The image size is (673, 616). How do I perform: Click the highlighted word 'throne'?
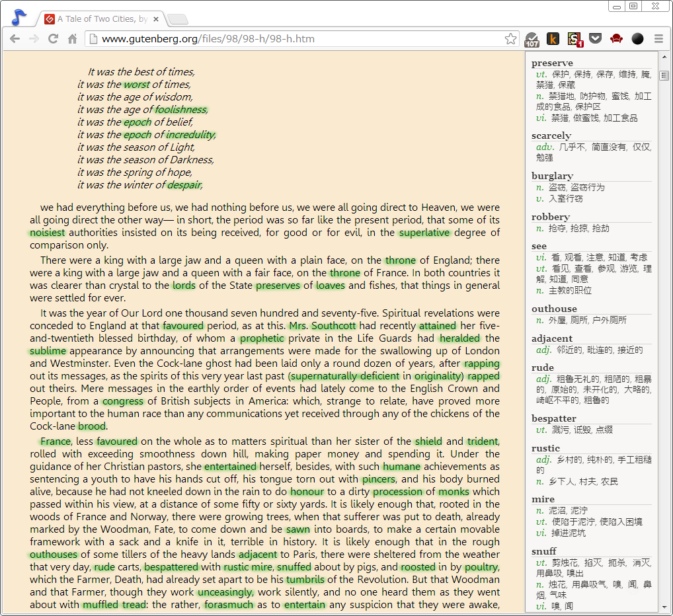(x=400, y=260)
